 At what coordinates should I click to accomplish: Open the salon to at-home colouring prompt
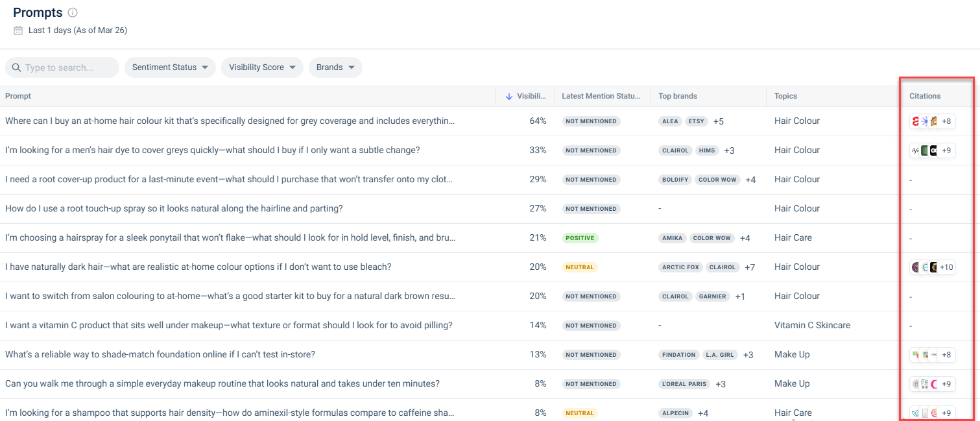point(230,296)
